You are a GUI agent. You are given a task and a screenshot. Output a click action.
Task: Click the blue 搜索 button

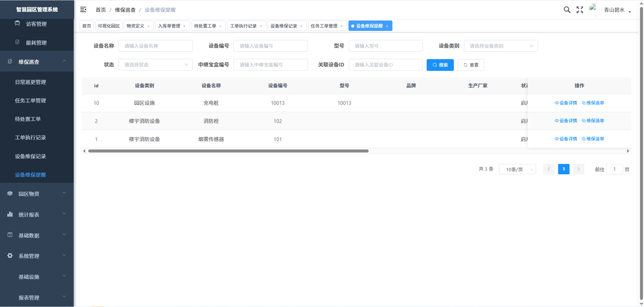pos(440,65)
